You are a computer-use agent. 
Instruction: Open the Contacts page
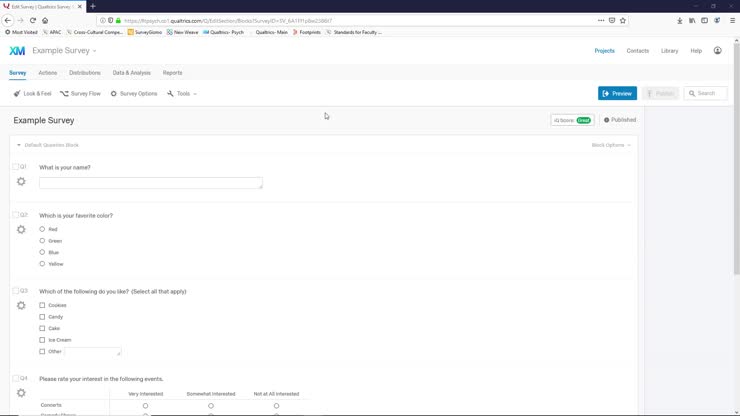[638, 51]
